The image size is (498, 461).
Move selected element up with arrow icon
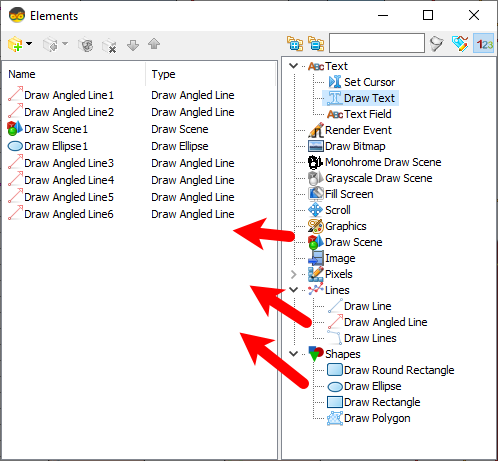tap(154, 44)
